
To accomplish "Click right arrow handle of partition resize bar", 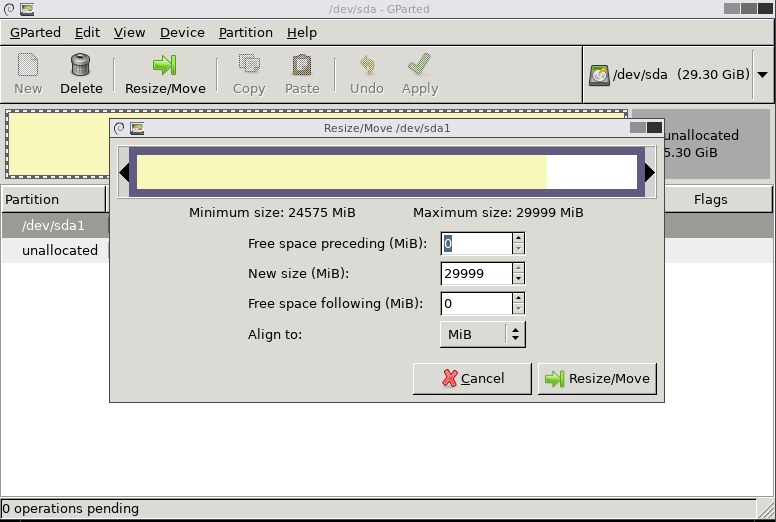I will [650, 172].
